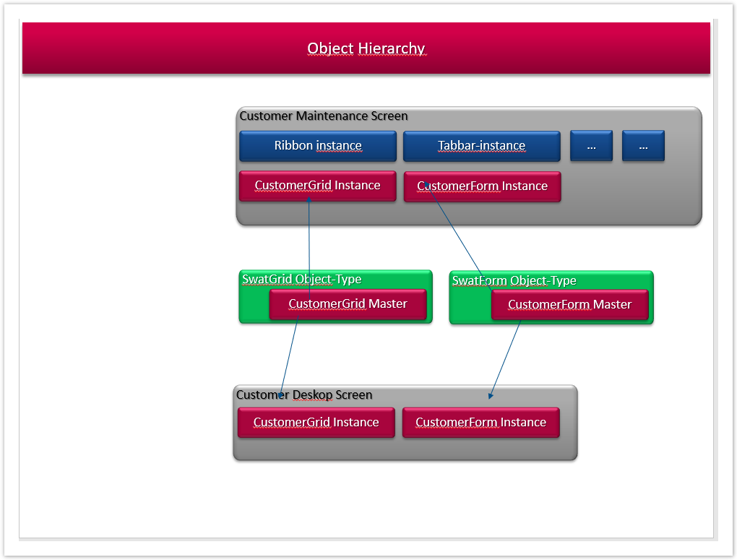Select the Tabbar-instance box
737x560 pixels.
click(481, 146)
